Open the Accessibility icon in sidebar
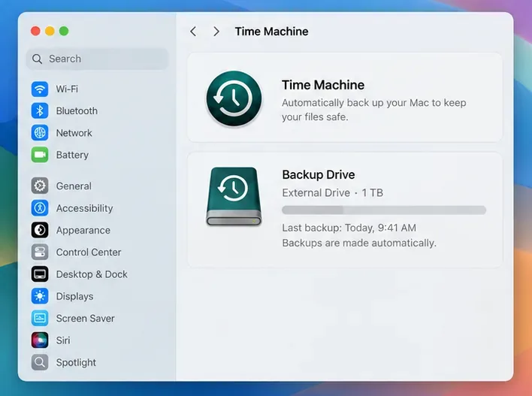The image size is (532, 396). tap(40, 208)
